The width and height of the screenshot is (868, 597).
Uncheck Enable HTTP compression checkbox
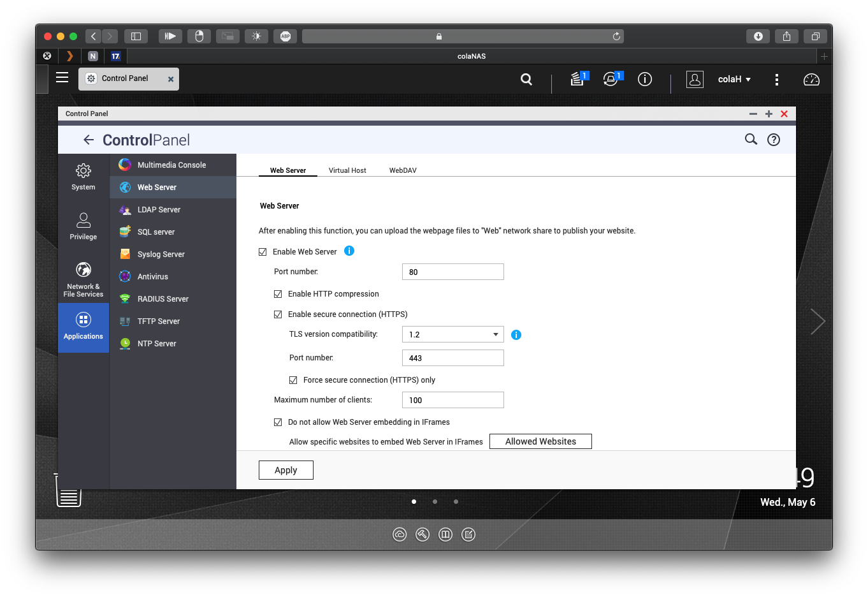point(278,294)
